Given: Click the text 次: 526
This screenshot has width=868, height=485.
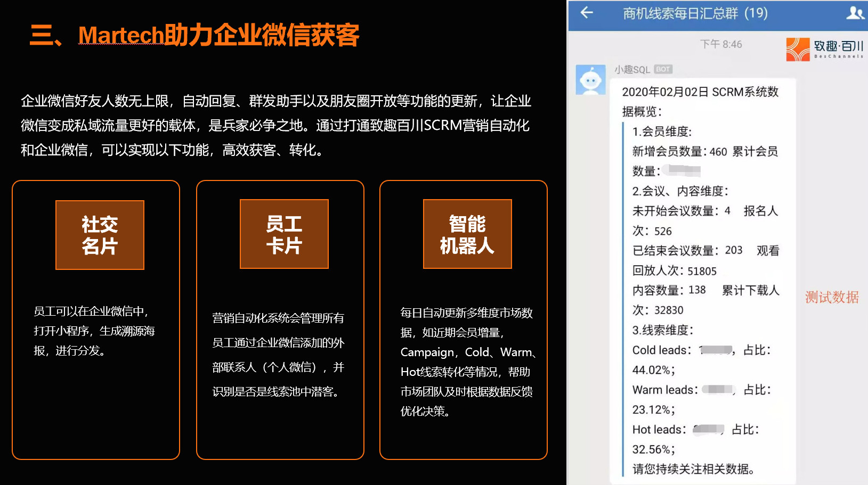Looking at the screenshot, I should (652, 231).
